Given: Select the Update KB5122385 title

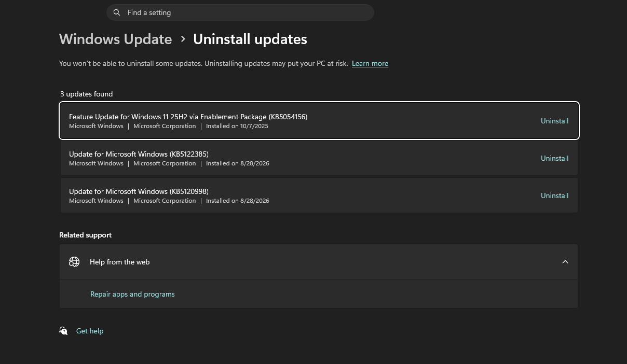Looking at the screenshot, I should point(139,154).
